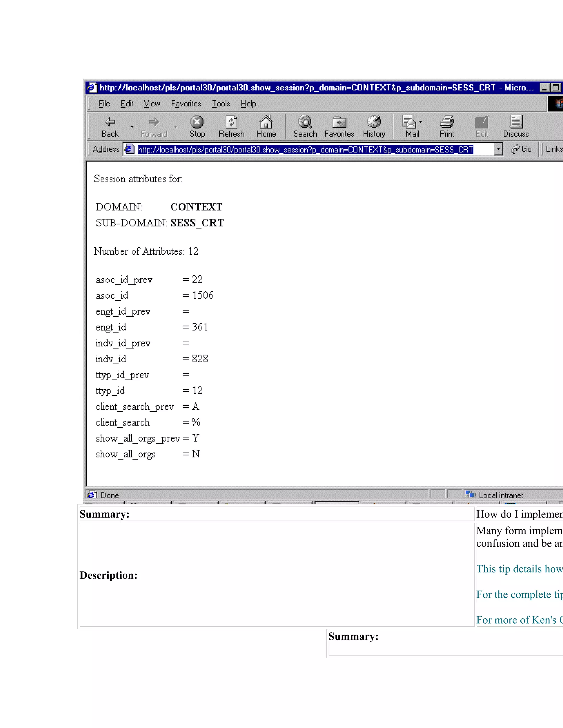Image resolution: width=563 pixels, height=728 pixels.
Task: Click the Discuss toolbar icon
Action: [516, 122]
